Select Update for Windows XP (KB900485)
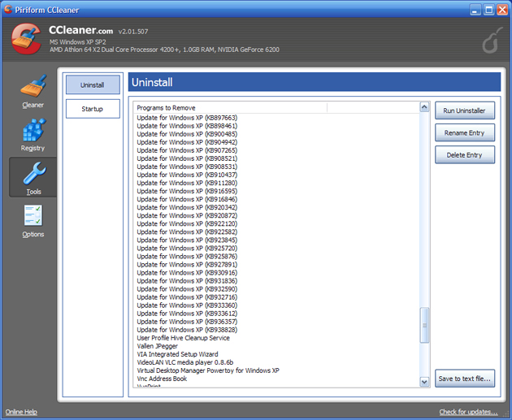This screenshot has width=512, height=420. (187, 134)
